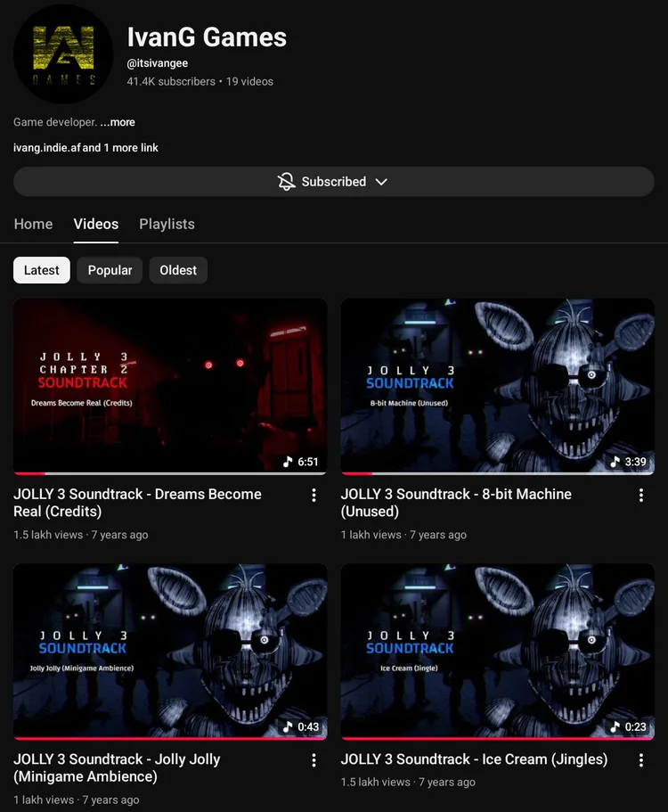Click the 19 videos count

[249, 81]
